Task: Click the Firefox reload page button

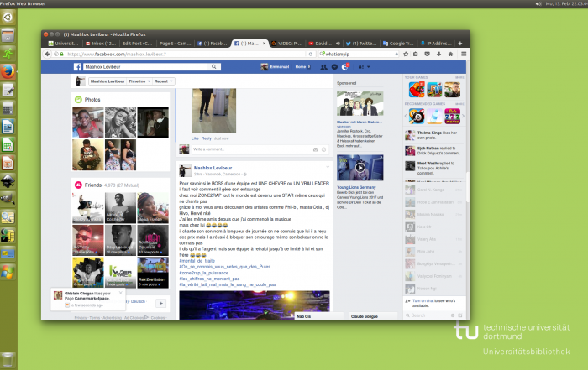Action: coord(311,54)
